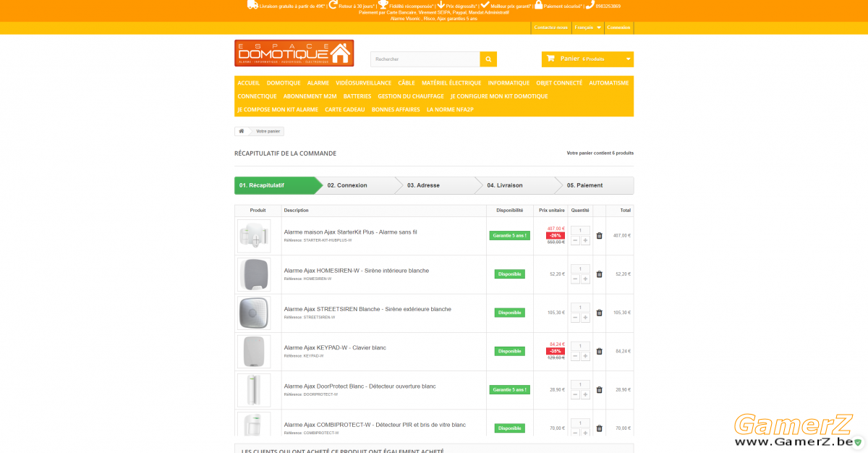This screenshot has height=453, width=868.
Task: Go to ABONNEMENT M2M
Action: [310, 96]
